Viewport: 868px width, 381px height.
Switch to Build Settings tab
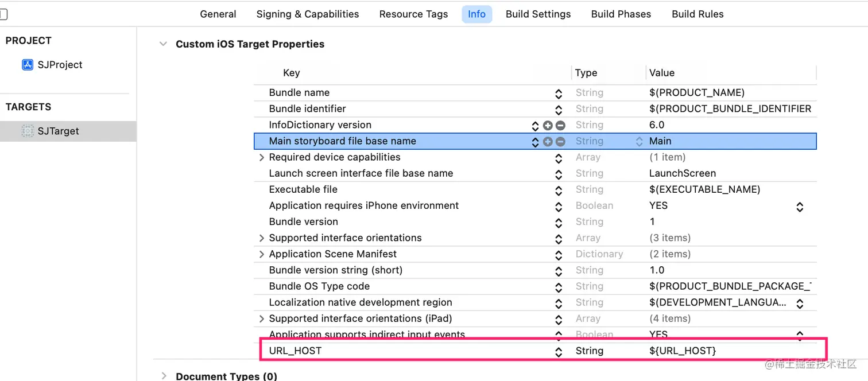(x=538, y=14)
